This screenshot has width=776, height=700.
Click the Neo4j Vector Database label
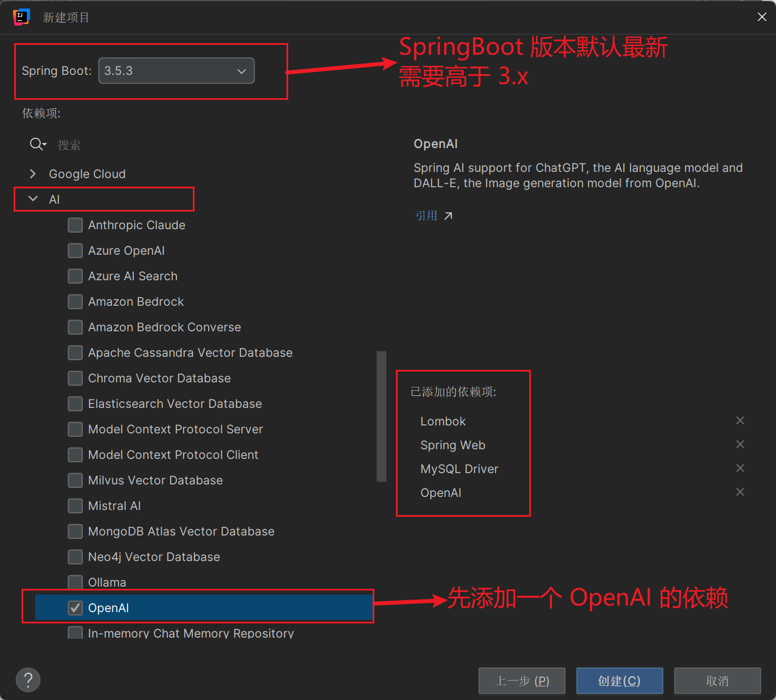(x=154, y=557)
